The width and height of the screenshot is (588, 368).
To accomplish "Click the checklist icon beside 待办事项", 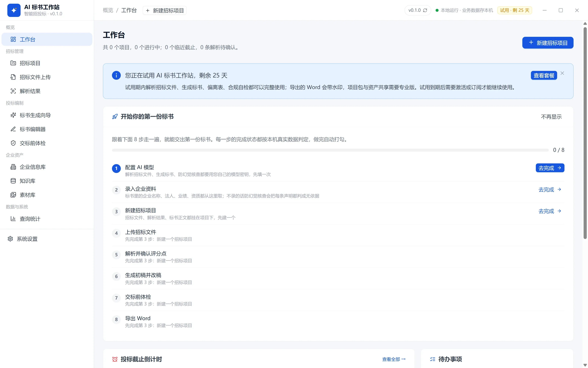I will [433, 359].
